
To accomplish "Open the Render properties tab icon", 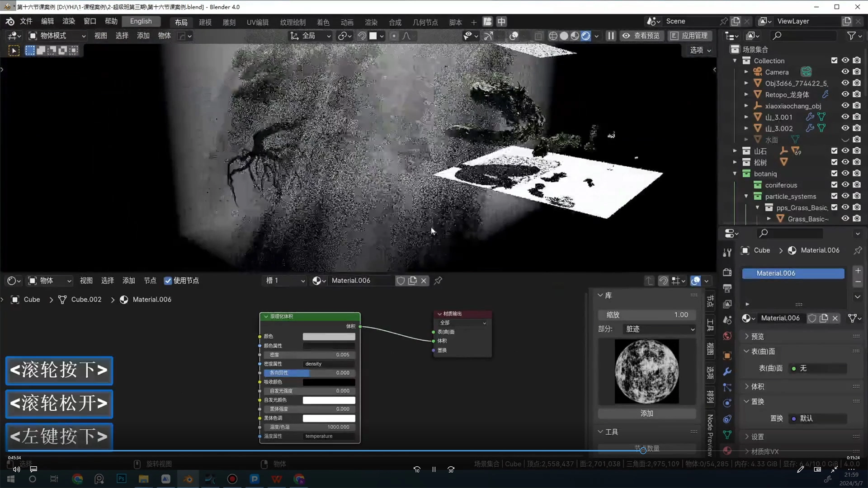I will pyautogui.click(x=727, y=272).
